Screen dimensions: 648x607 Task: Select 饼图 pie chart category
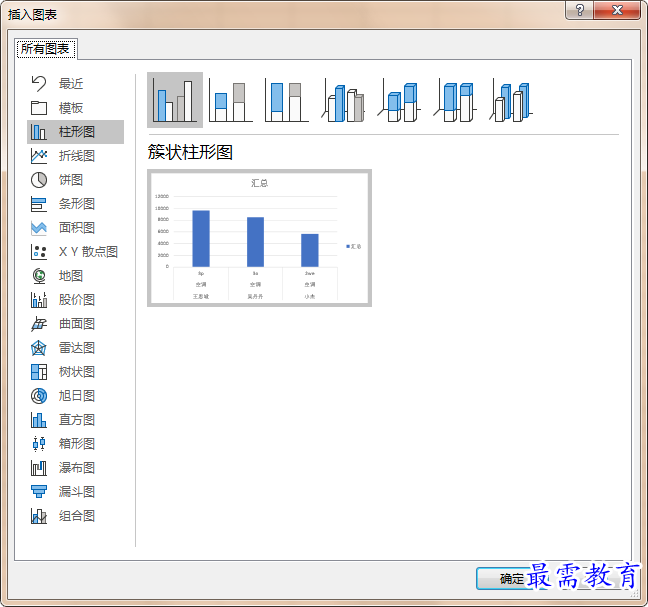75,180
